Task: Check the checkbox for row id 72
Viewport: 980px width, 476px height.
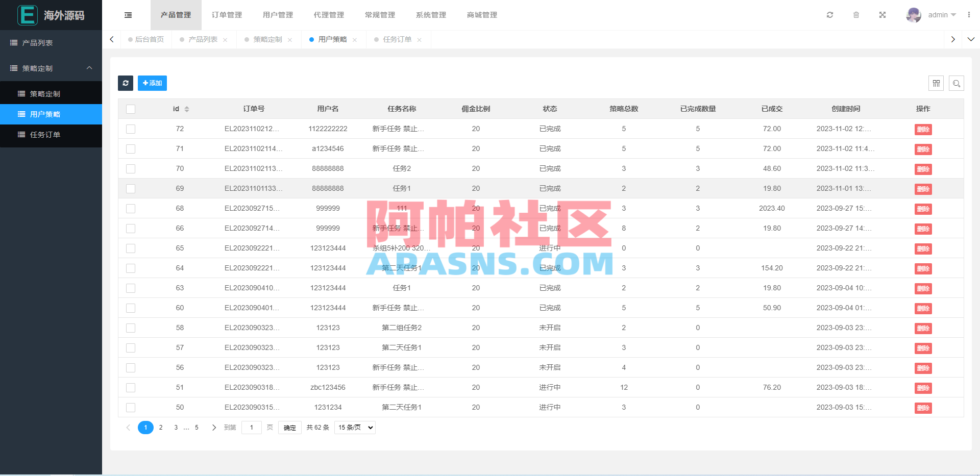Action: click(131, 129)
